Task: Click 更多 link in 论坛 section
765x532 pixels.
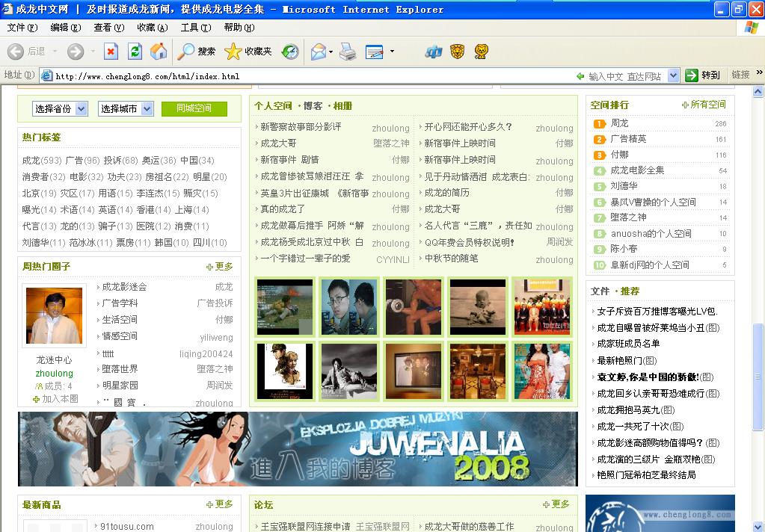Action: coord(560,504)
